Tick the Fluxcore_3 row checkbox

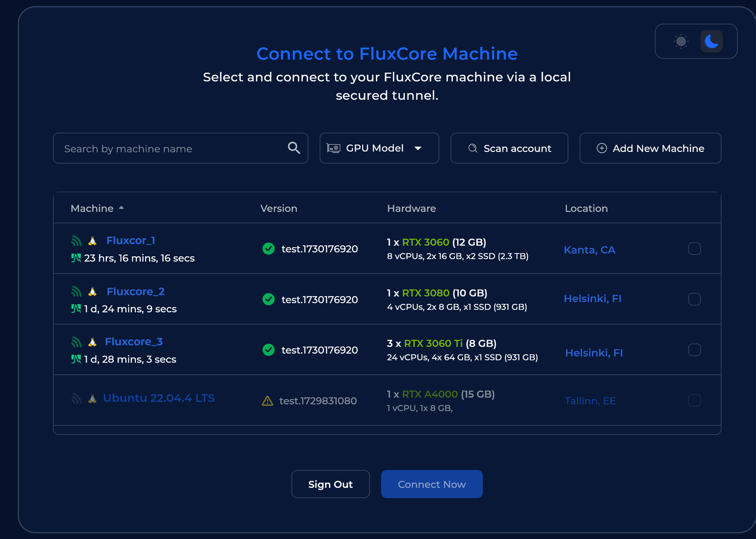(694, 350)
